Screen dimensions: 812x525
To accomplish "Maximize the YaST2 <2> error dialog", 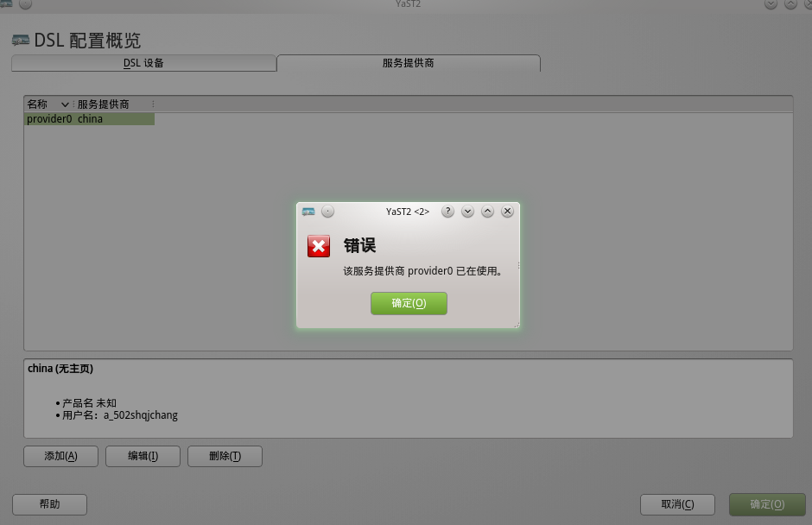I will [487, 212].
